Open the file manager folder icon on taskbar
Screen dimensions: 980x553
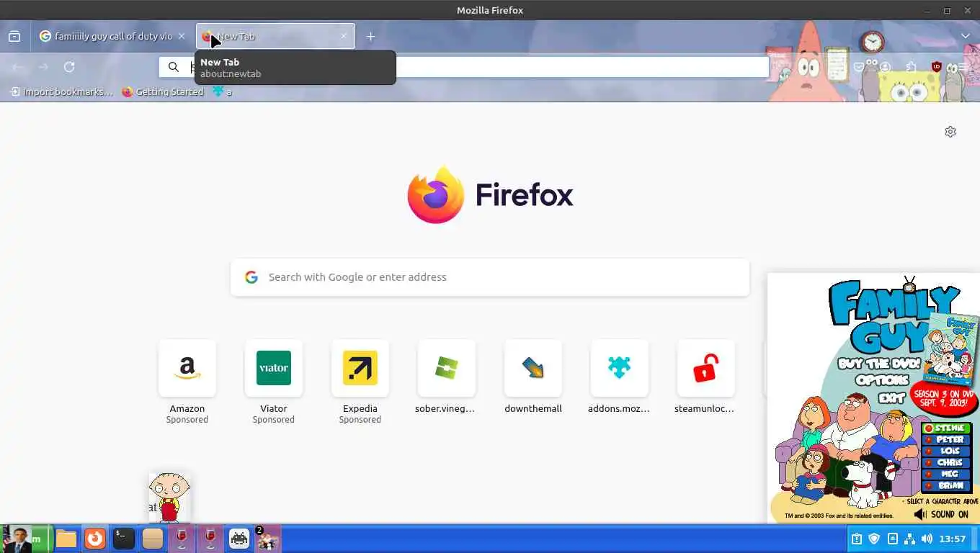(66, 539)
